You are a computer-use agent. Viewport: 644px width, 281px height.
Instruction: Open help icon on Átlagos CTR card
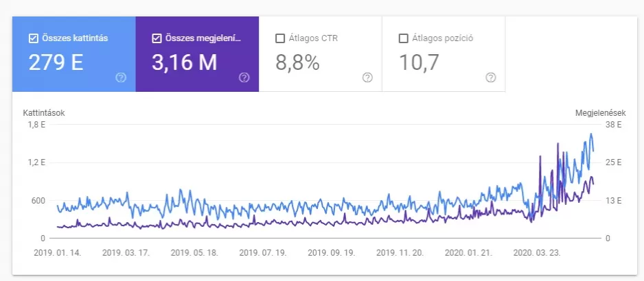(x=367, y=77)
